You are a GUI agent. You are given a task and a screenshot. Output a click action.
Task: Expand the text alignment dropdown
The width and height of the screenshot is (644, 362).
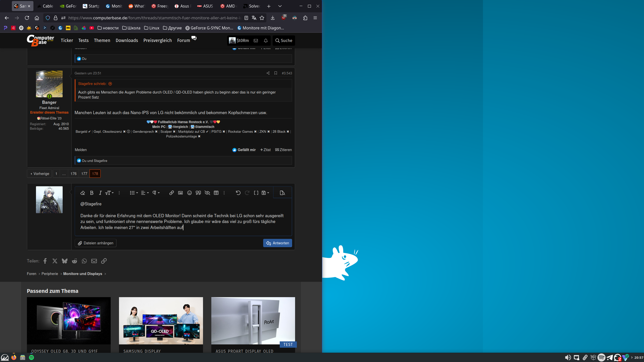click(x=145, y=193)
